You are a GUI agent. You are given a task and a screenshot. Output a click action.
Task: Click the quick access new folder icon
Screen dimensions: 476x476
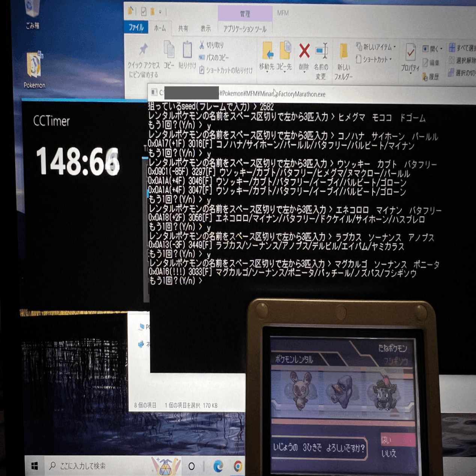click(x=152, y=12)
